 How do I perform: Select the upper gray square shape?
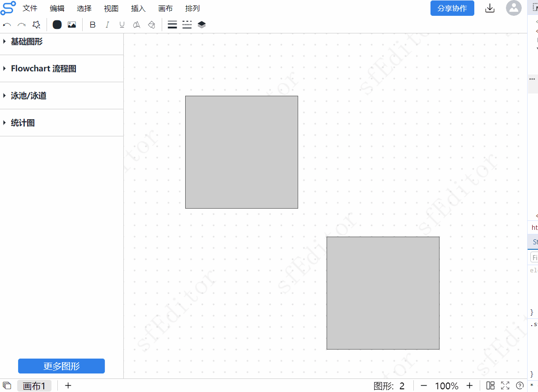click(x=242, y=152)
